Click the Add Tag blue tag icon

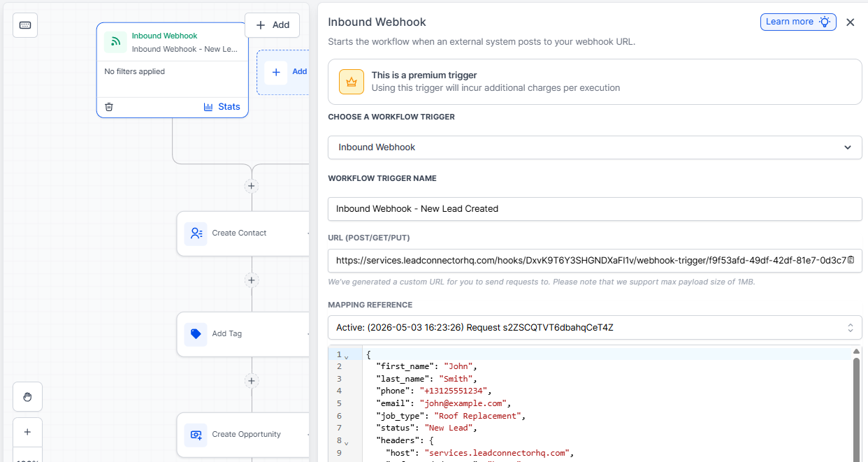coord(196,334)
